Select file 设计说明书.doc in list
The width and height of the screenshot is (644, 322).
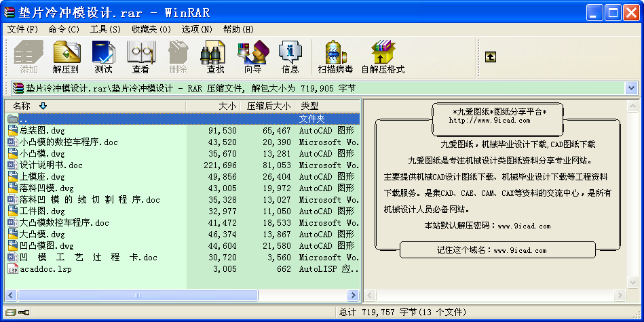pyautogui.click(x=51, y=165)
